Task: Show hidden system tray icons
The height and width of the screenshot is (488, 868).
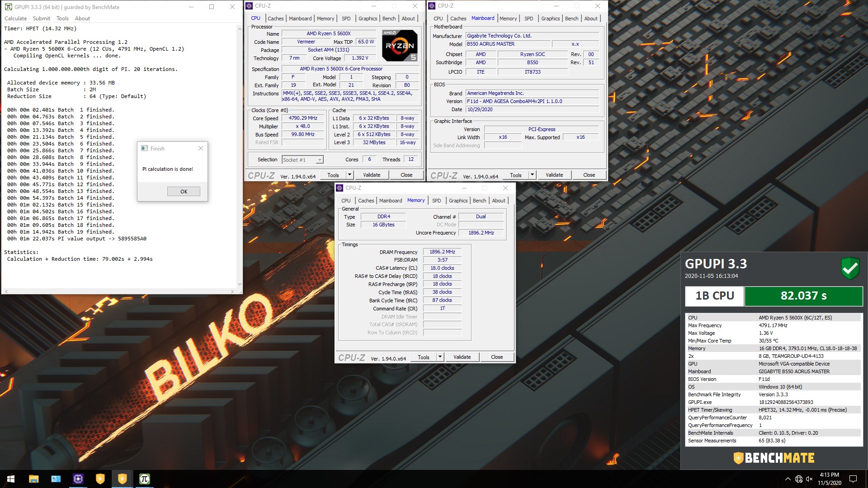Action: click(788, 479)
